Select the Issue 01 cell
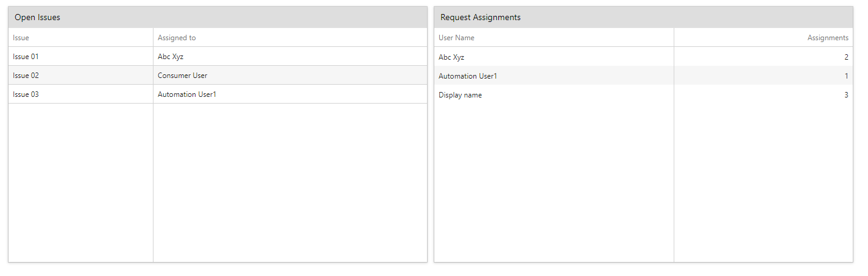This screenshot has height=276, width=868. click(x=80, y=57)
